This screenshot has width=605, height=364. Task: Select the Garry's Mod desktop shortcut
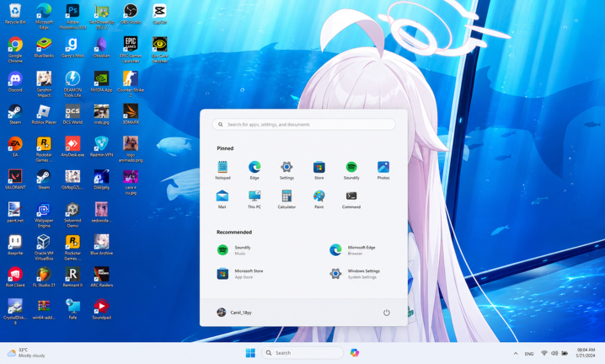coord(72,47)
